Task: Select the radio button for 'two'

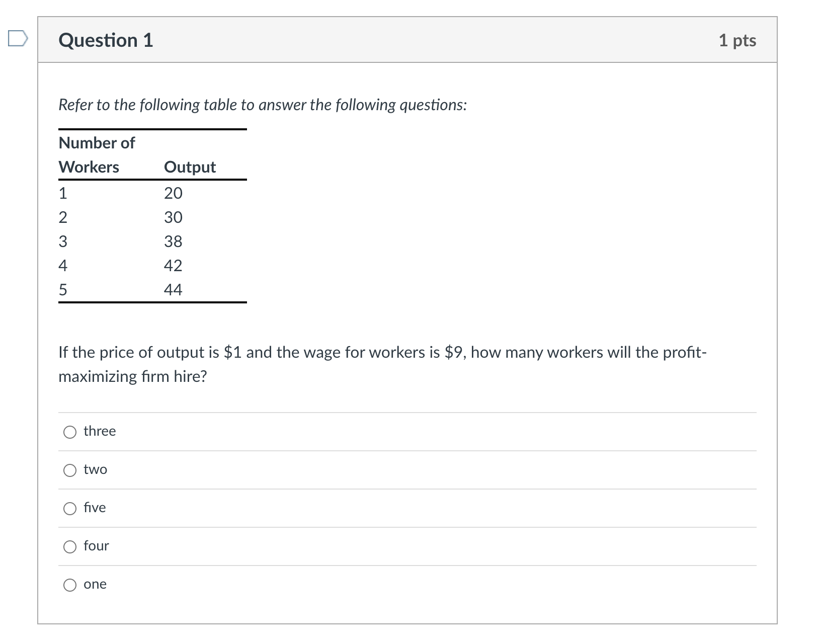Action: click(70, 470)
